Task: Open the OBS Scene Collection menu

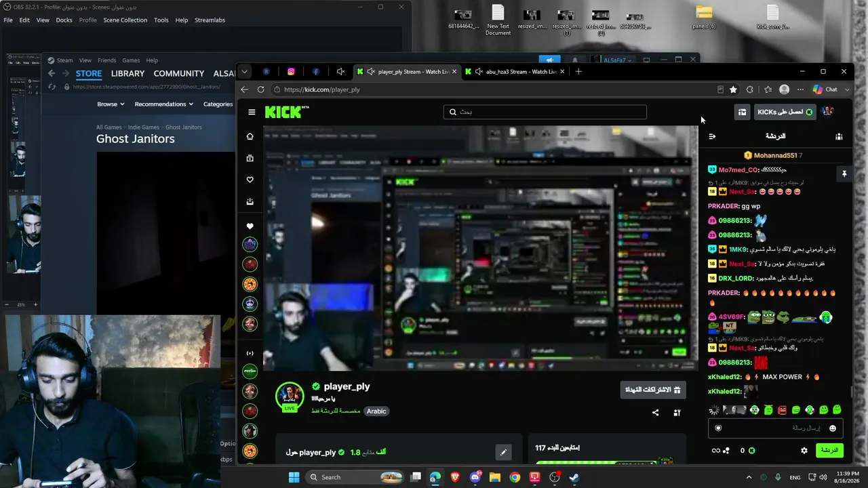Action: (x=125, y=20)
